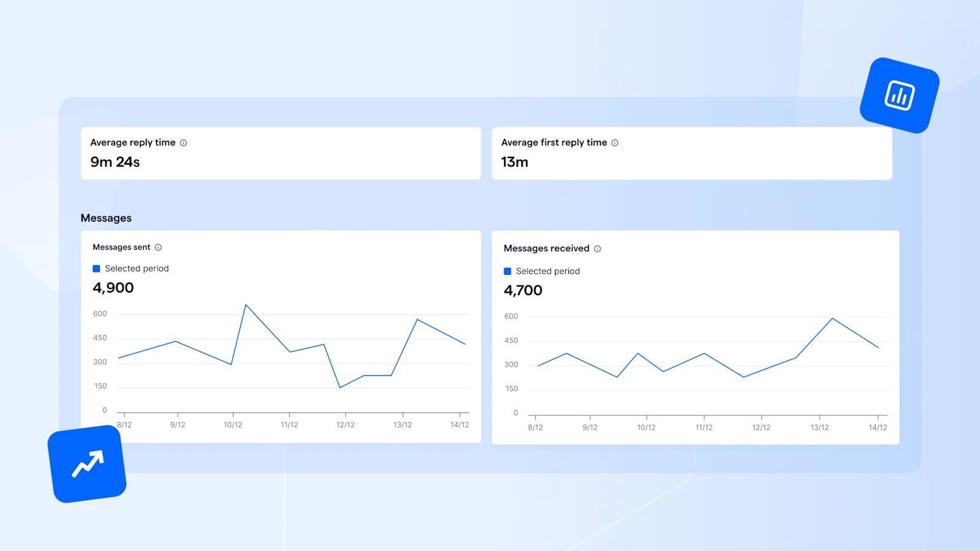Click 8/12 axis label in Messages received chart

pyautogui.click(x=535, y=427)
